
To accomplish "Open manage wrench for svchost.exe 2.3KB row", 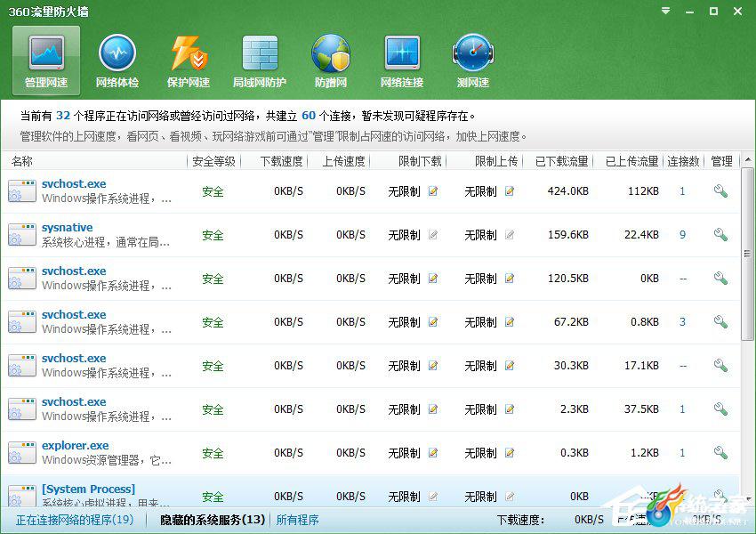I will coord(720,409).
